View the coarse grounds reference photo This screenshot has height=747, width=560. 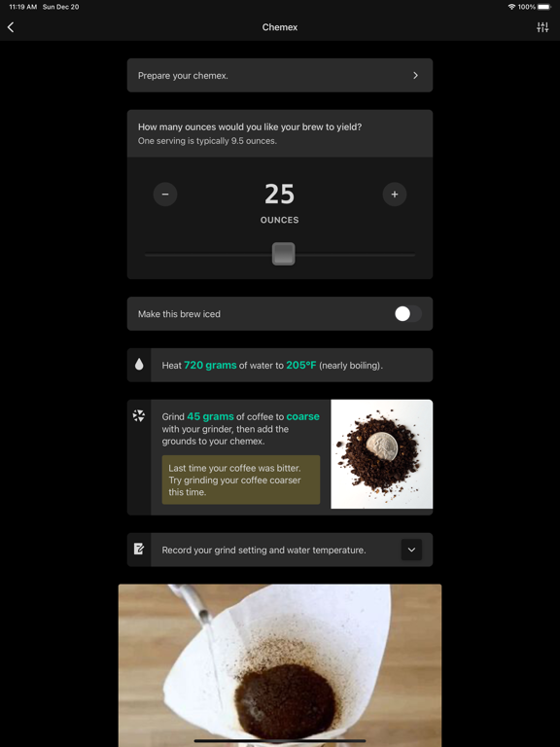click(x=382, y=454)
